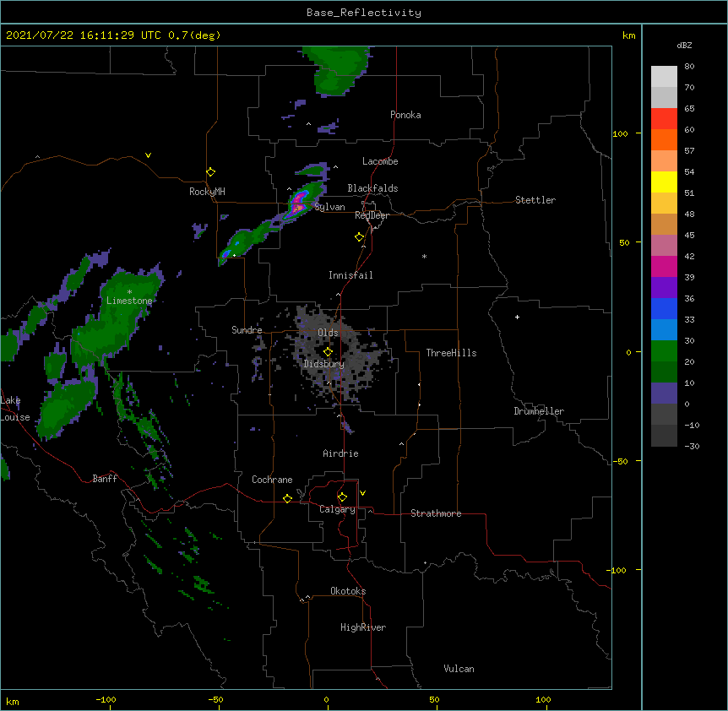728x711 pixels.
Task: Click the HighRiver label
Action: tap(363, 627)
